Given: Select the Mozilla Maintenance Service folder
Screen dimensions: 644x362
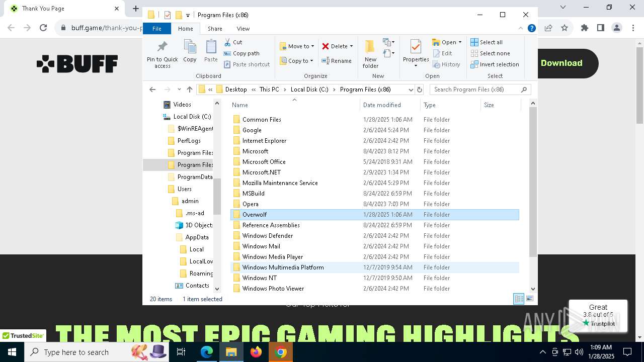Looking at the screenshot, I should [375, 183].
